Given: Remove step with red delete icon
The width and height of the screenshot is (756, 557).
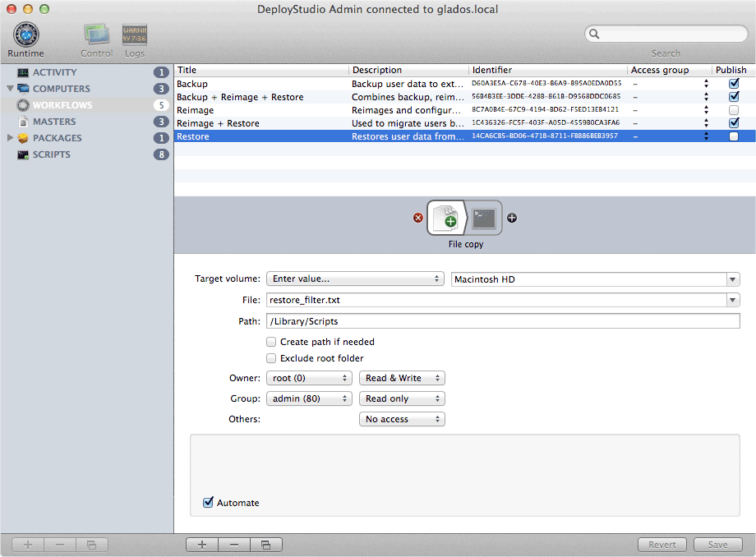Looking at the screenshot, I should coord(417,218).
